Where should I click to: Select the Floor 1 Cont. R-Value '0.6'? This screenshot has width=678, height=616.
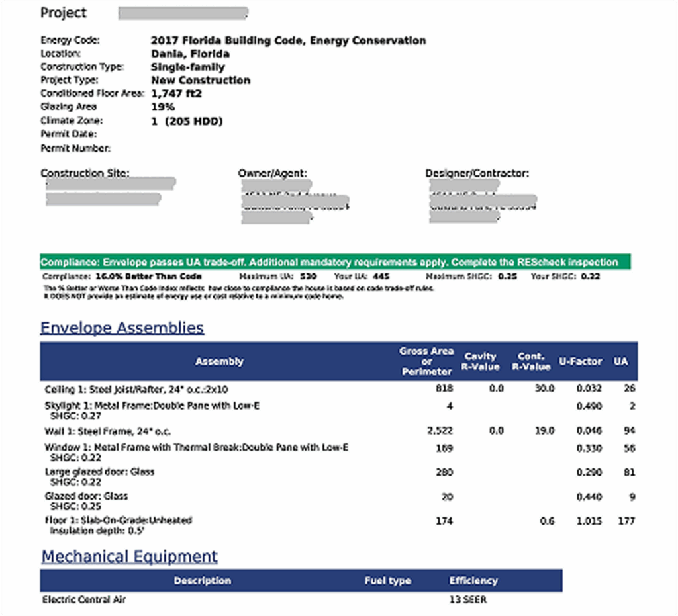coord(548,521)
